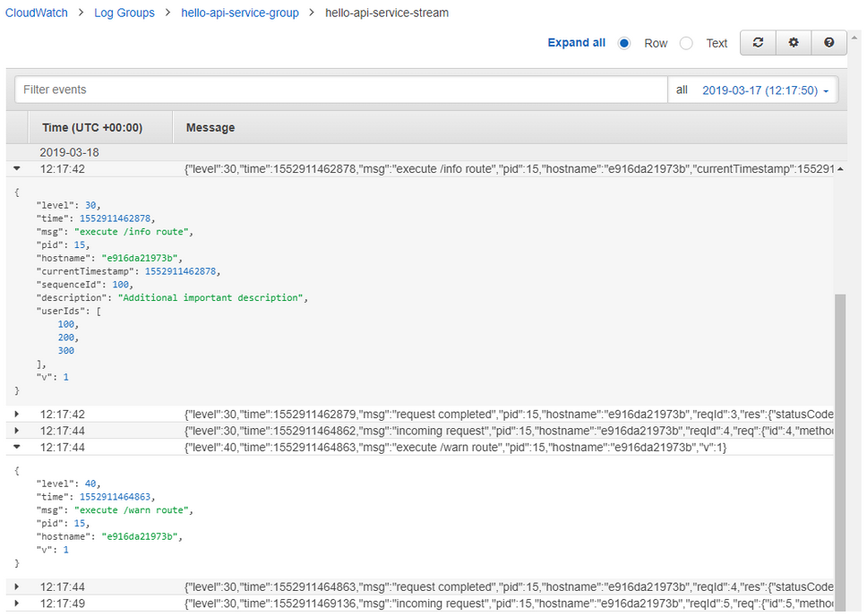Viewport: 867px width, 616px height.
Task: Select the Text view radio button
Action: click(x=686, y=43)
